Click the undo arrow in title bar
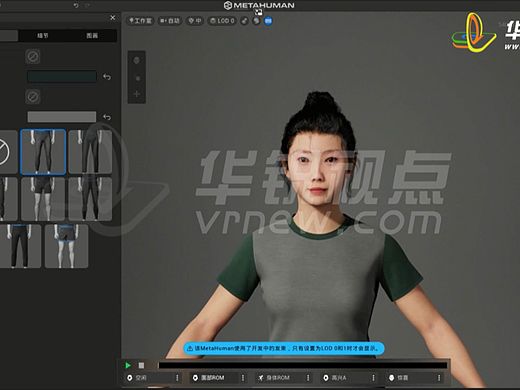 tap(76, 5)
